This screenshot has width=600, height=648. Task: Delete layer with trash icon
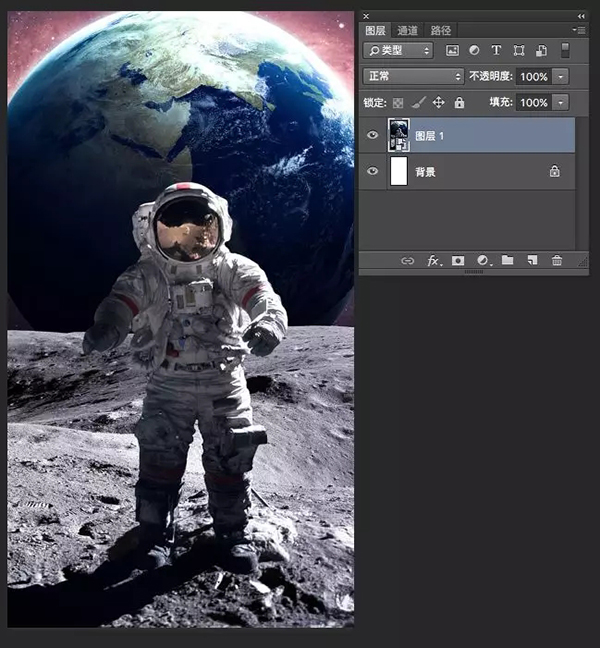557,260
